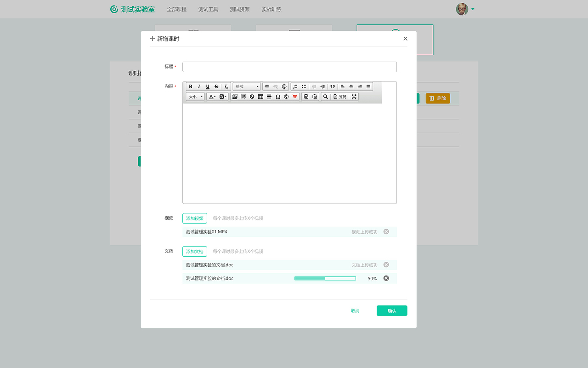Insert a bulleted list
The image size is (588, 368).
(304, 86)
